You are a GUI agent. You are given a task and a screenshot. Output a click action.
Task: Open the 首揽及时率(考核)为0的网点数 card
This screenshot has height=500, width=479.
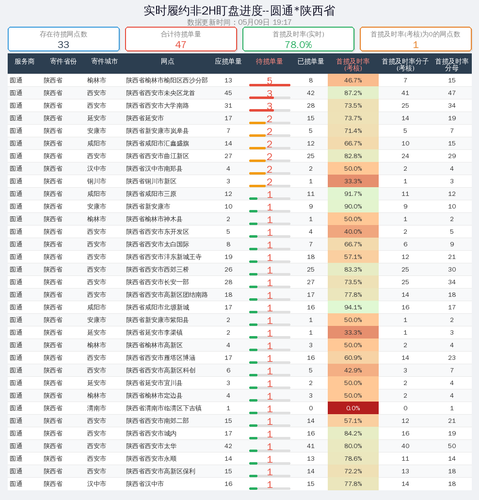pyautogui.click(x=416, y=39)
